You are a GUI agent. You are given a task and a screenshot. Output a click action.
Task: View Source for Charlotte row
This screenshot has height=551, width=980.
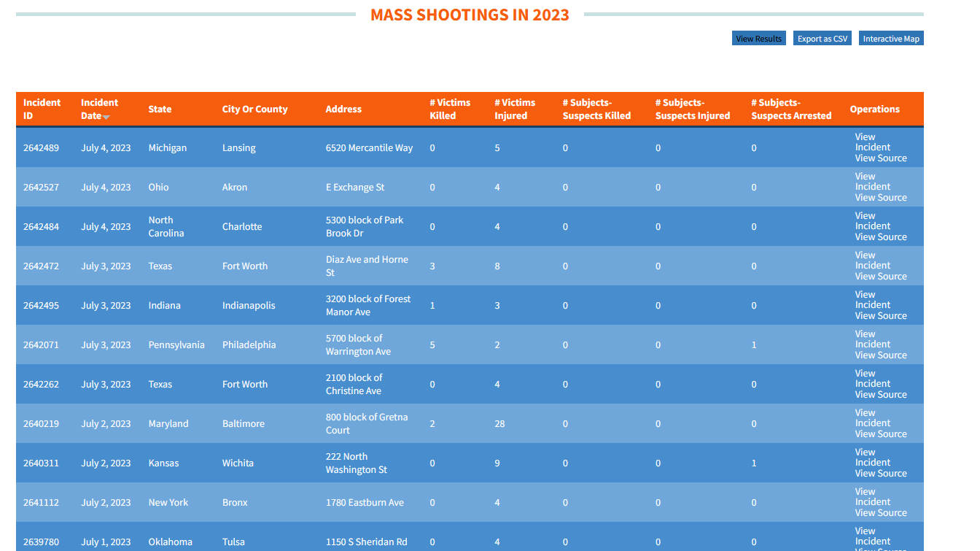[x=881, y=237]
